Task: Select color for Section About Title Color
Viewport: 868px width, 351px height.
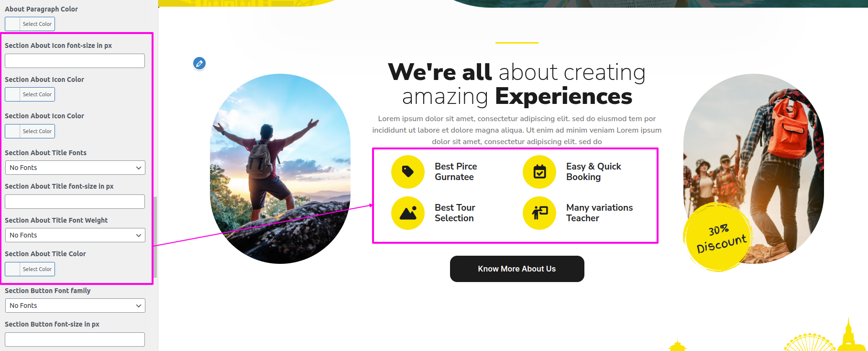Action: [30, 269]
